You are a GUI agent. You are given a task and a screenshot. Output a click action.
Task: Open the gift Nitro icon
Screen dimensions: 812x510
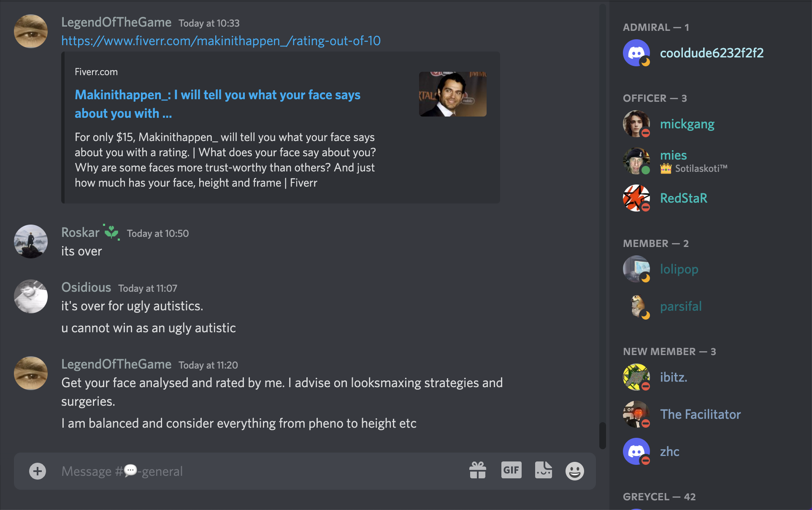pos(478,470)
